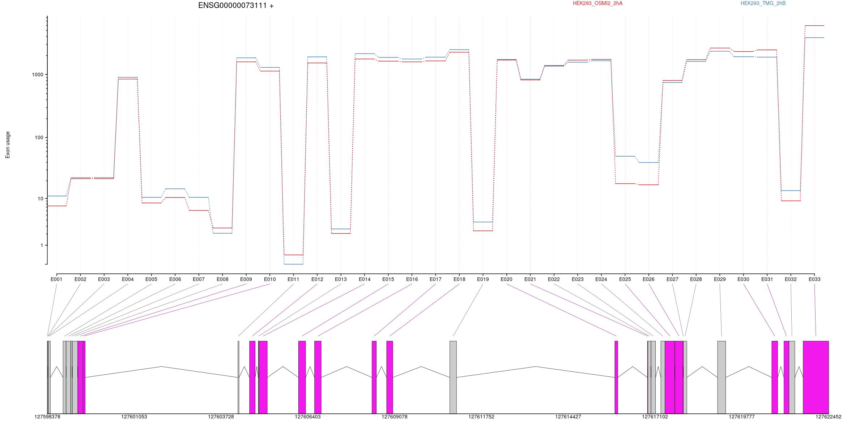Click exon label E029

pyautogui.click(x=720, y=279)
